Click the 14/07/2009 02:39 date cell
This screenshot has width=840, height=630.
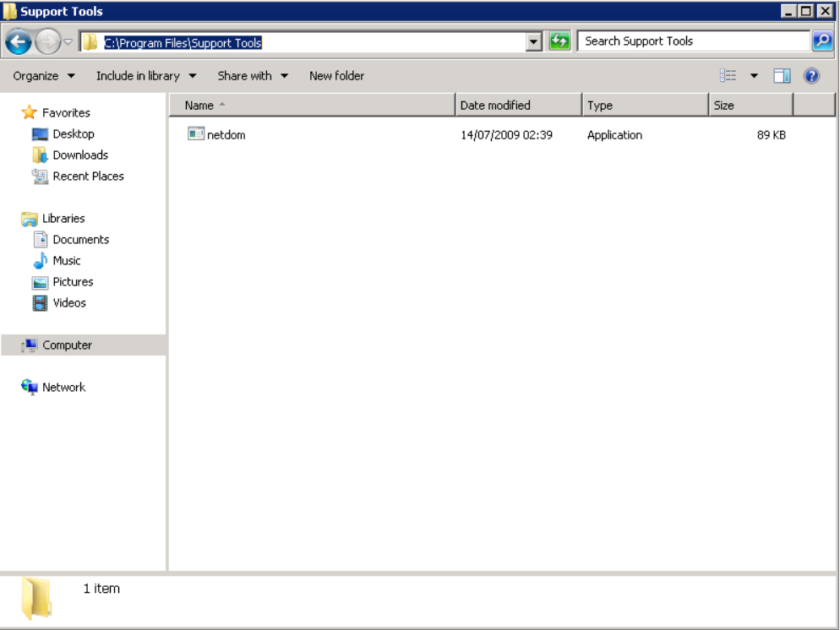[506, 135]
